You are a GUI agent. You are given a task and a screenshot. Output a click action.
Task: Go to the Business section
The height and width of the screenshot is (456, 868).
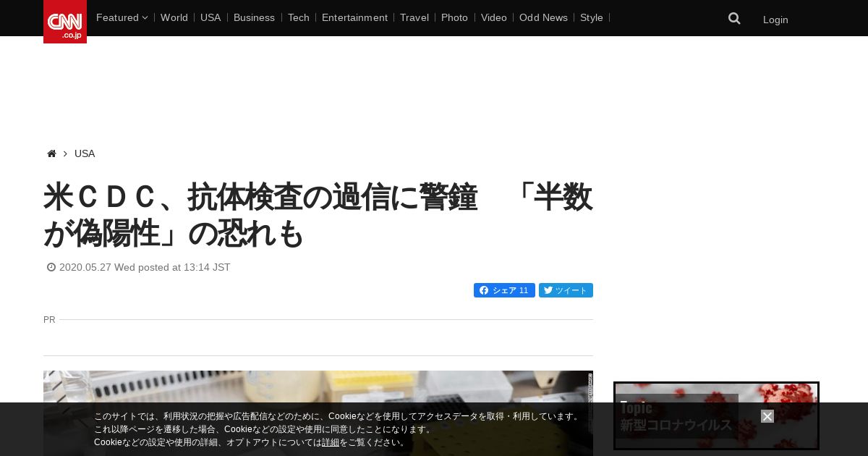(x=254, y=17)
